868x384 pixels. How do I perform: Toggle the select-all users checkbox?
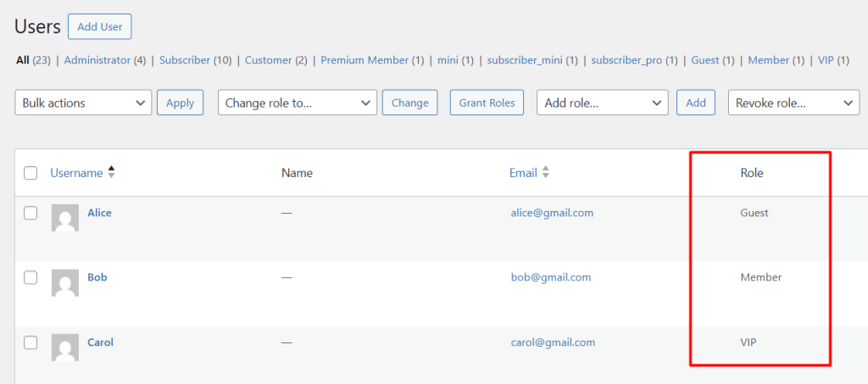pos(31,173)
